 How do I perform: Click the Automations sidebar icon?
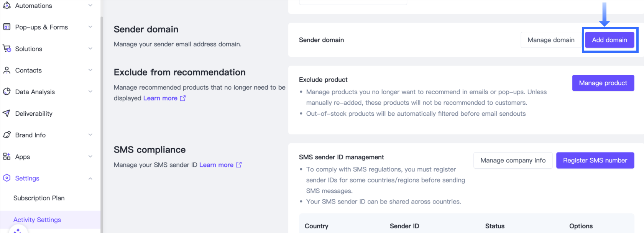point(7,5)
